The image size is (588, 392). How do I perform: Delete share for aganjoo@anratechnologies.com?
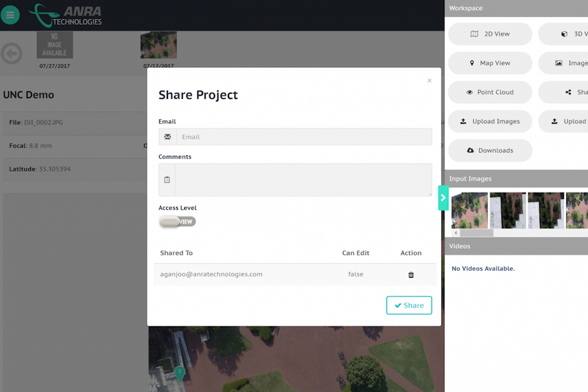coord(411,274)
